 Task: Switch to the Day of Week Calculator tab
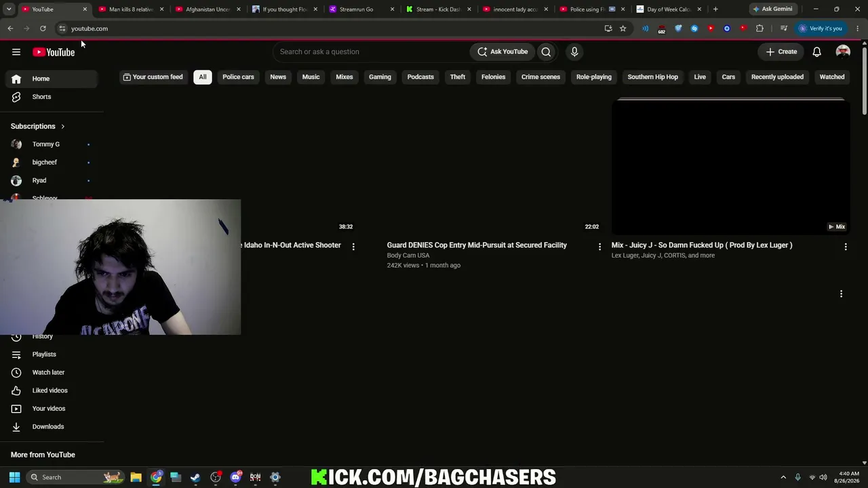pyautogui.click(x=669, y=9)
